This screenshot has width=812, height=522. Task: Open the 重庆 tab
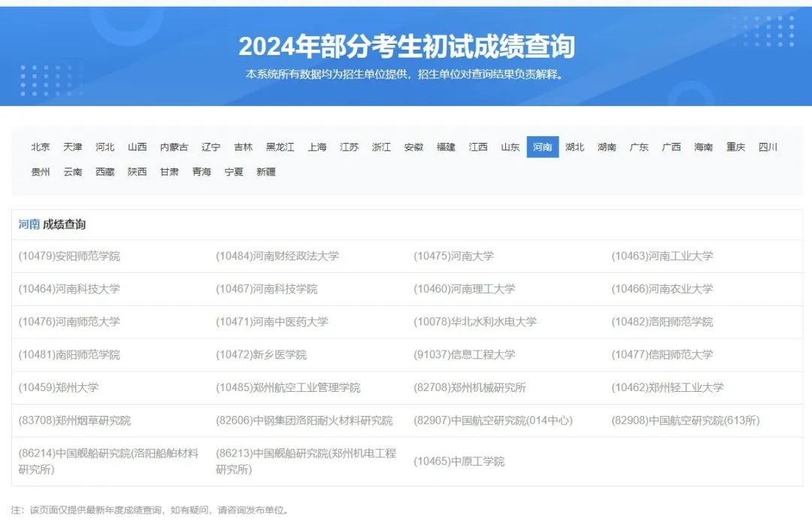click(x=735, y=147)
